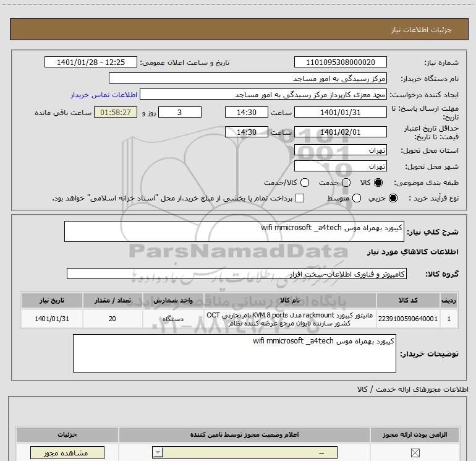Click the کد کالا column header
This screenshot has width=476, height=461.
(408, 301)
